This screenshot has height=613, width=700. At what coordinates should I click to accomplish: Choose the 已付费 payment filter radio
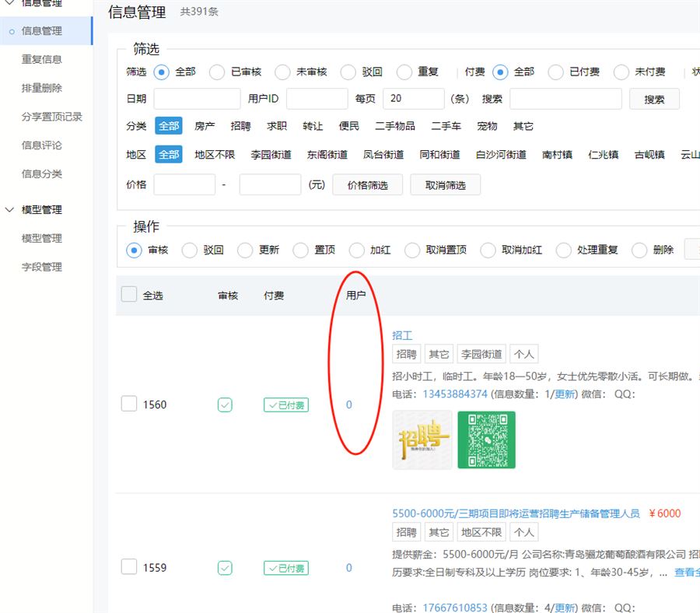tap(555, 72)
